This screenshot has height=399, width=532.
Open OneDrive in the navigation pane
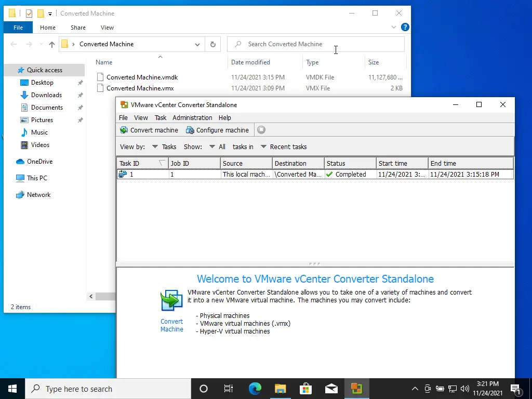pos(39,162)
